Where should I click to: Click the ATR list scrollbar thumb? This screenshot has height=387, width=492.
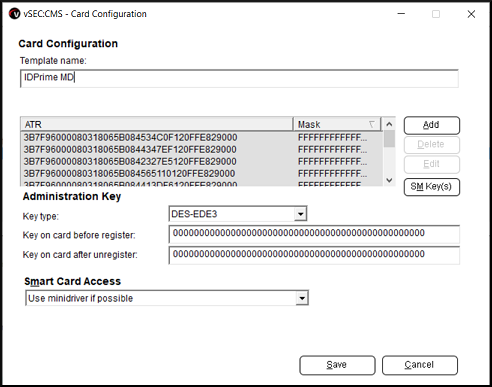pyautogui.click(x=389, y=139)
